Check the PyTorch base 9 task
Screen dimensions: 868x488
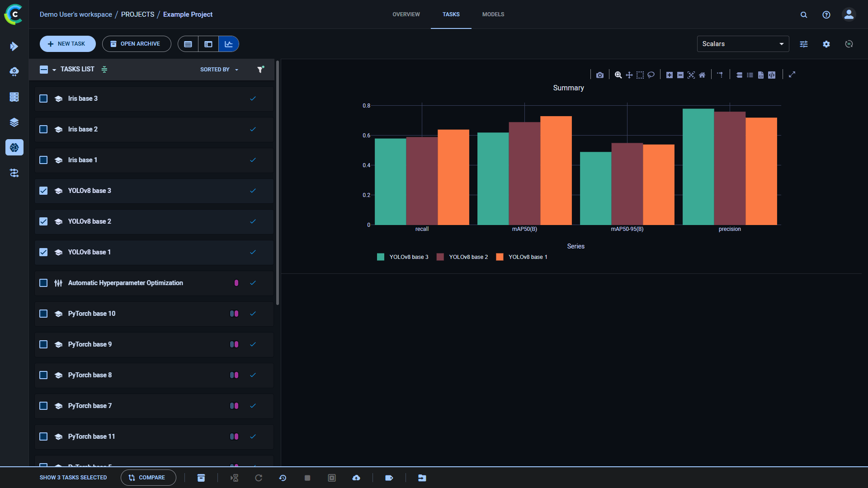pyautogui.click(x=43, y=344)
